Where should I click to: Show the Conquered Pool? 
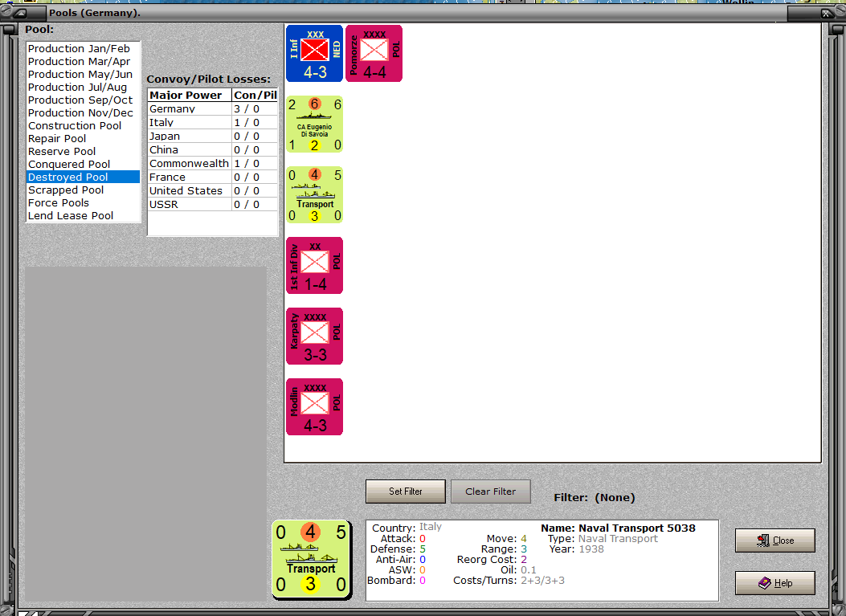(x=83, y=165)
